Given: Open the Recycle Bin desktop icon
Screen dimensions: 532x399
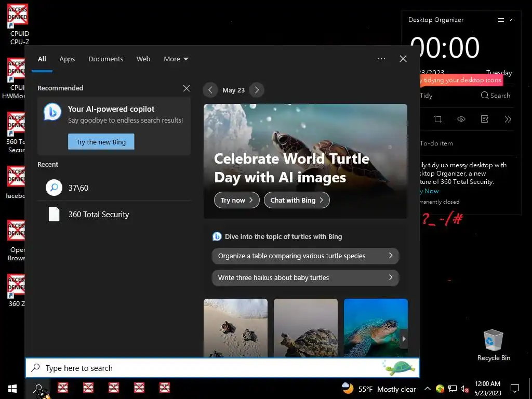Looking at the screenshot, I should [x=494, y=345].
